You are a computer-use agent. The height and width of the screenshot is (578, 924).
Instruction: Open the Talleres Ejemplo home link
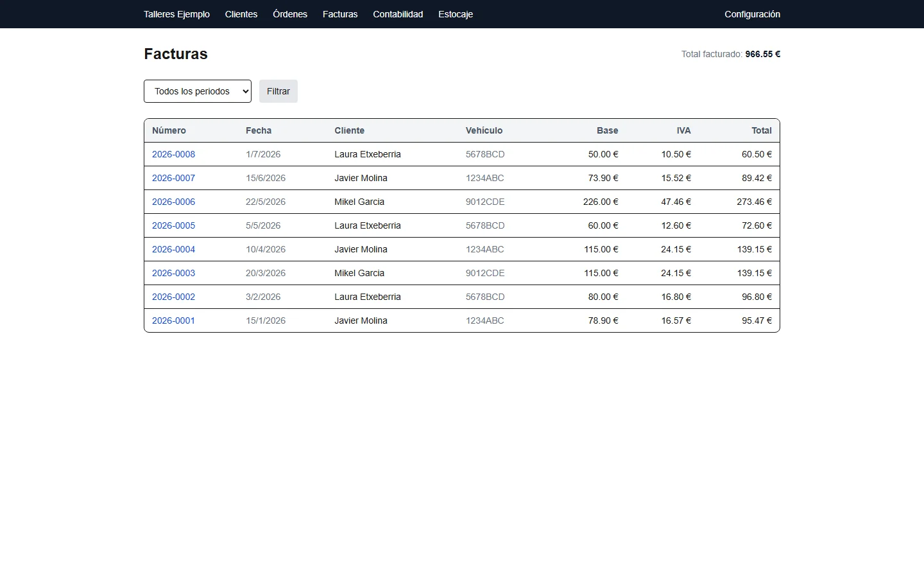[176, 14]
